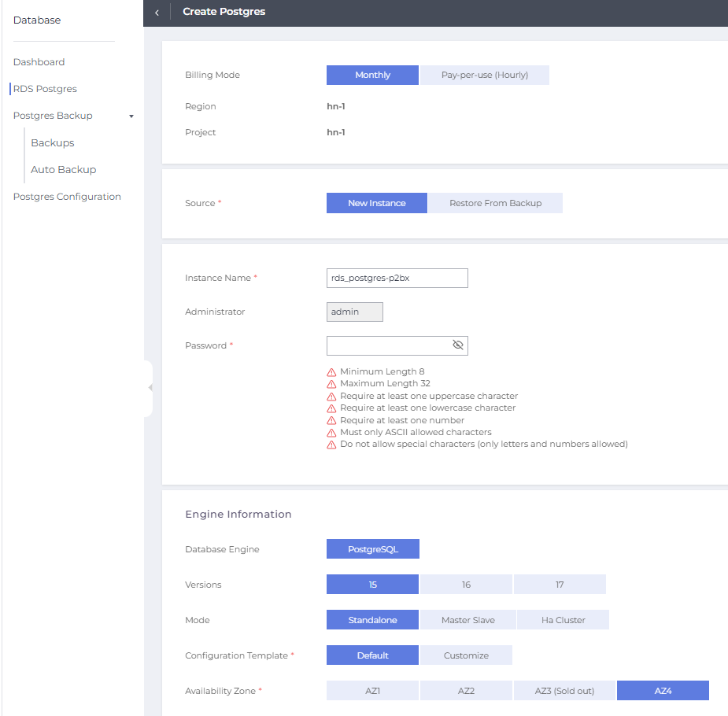728x716 pixels.
Task: Open the Dashboard menu item
Action: click(x=39, y=62)
